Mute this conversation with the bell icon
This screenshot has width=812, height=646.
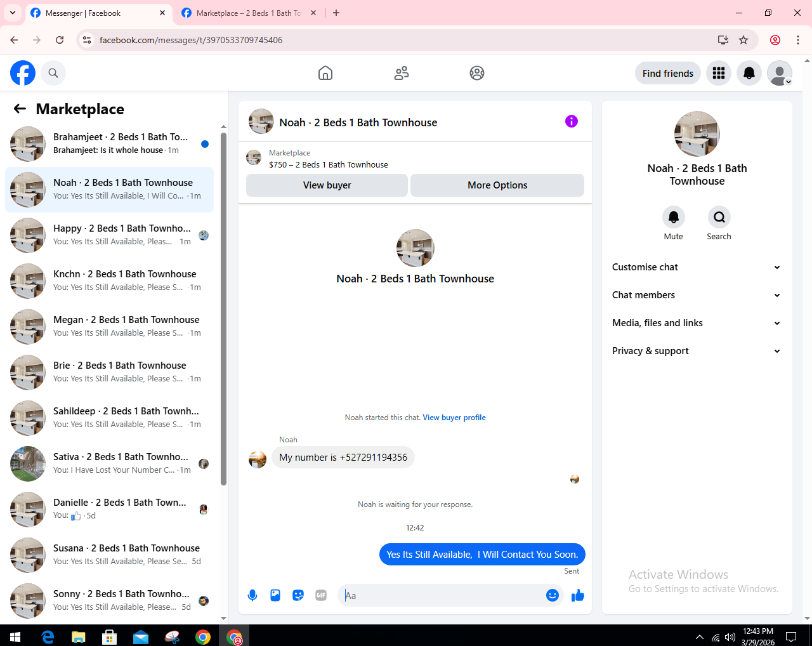pos(674,217)
